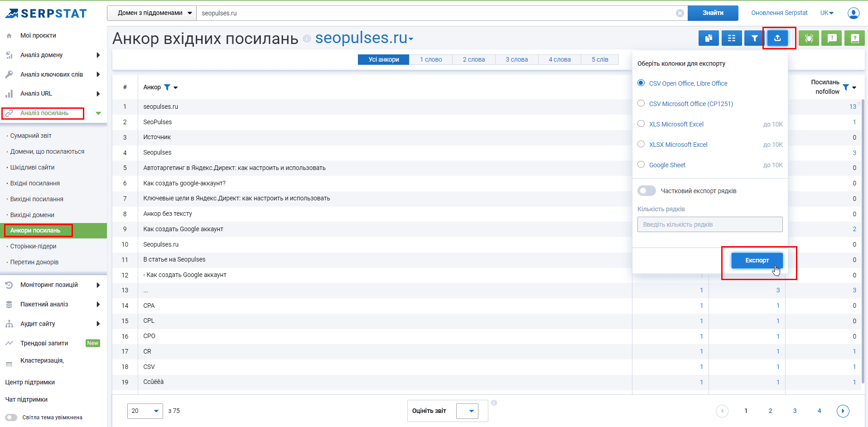
Task: Switch to 5 слів tab
Action: (x=600, y=59)
